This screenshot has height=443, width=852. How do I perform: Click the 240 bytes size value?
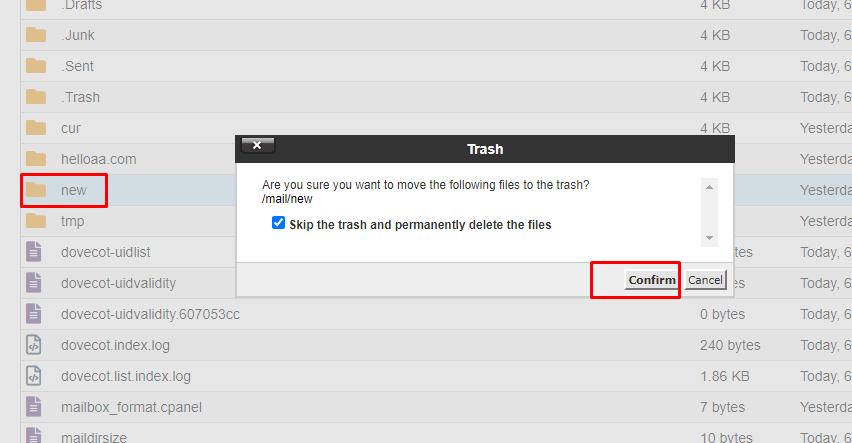[730, 345]
